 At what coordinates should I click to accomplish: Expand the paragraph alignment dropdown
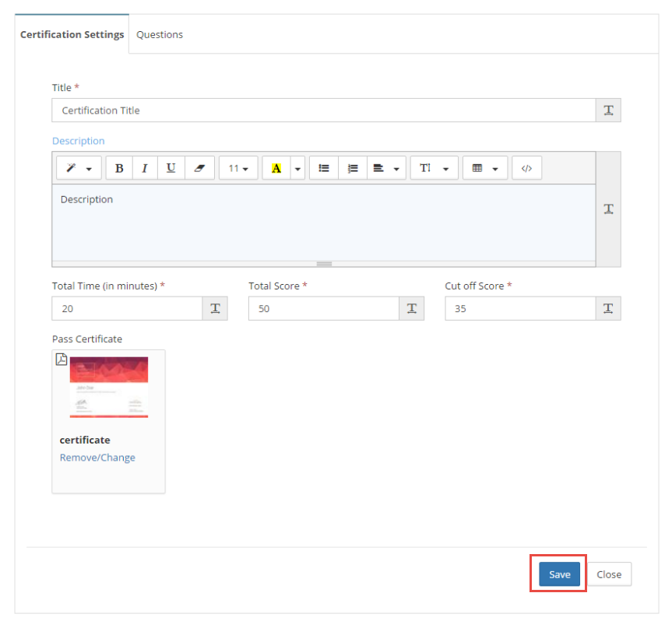coord(386,168)
